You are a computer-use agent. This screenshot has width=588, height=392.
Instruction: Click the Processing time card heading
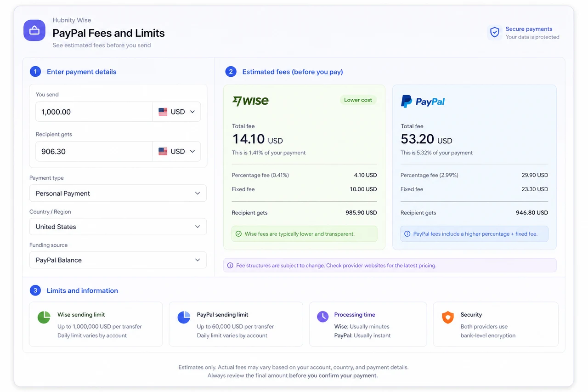coord(355,315)
